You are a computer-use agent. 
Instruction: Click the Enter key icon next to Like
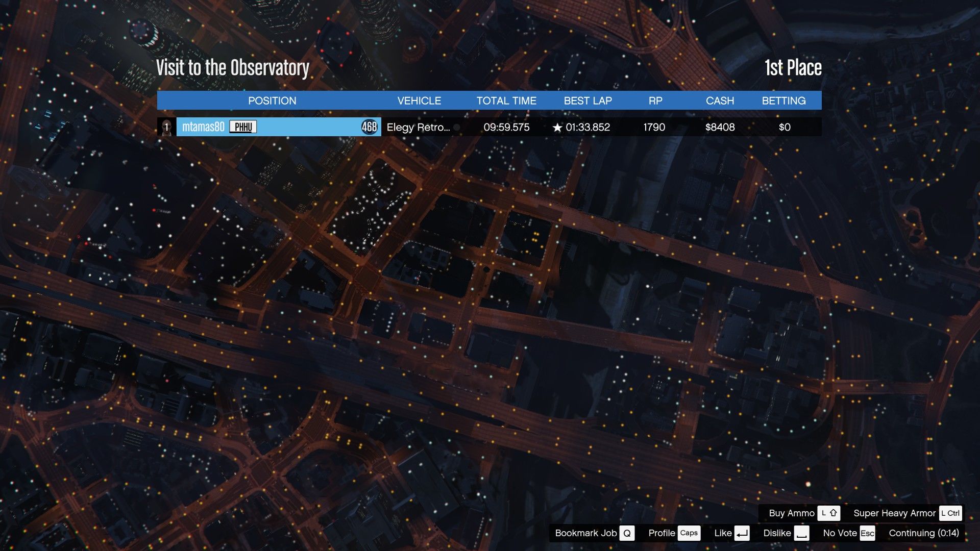click(x=742, y=533)
